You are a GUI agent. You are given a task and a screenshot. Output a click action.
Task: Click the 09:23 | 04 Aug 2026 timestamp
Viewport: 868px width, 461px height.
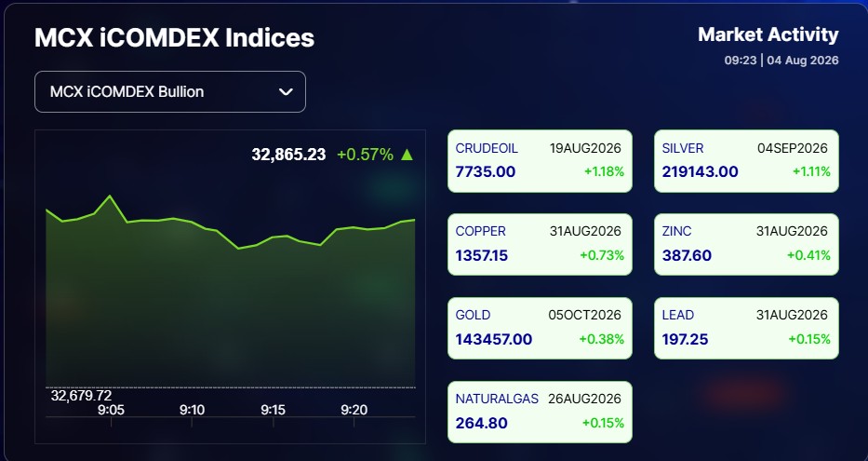coord(781,60)
